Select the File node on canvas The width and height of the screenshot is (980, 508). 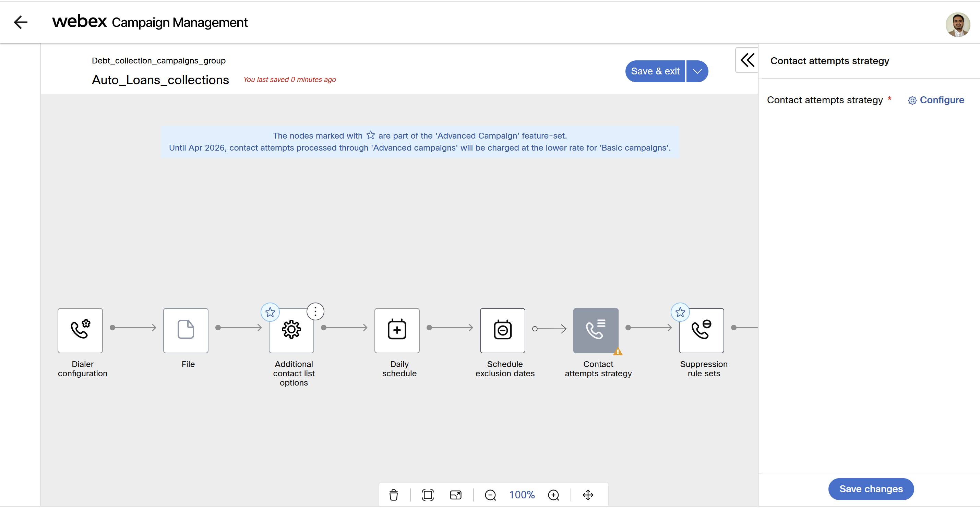tap(186, 330)
